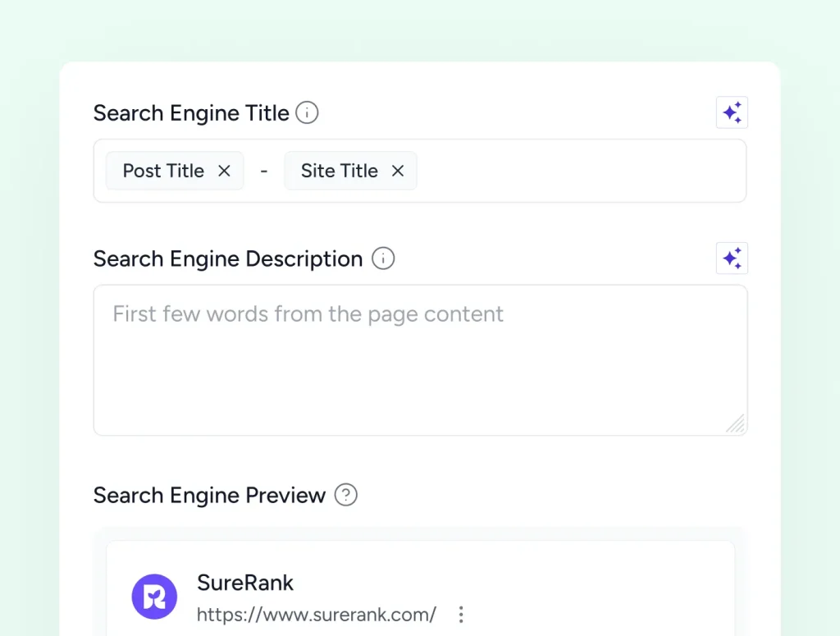The width and height of the screenshot is (840, 636).
Task: Click the Search Engine Preview heading
Action: pyautogui.click(x=209, y=495)
